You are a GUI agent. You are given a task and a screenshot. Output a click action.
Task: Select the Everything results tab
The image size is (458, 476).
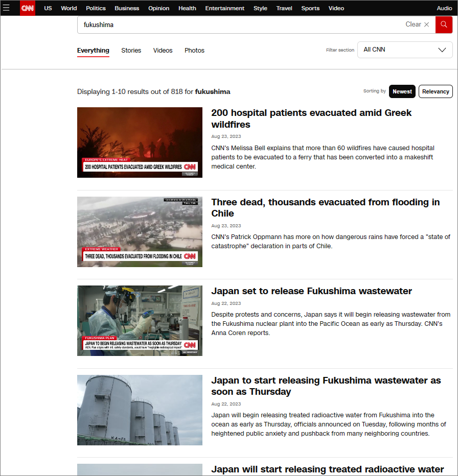tap(93, 51)
